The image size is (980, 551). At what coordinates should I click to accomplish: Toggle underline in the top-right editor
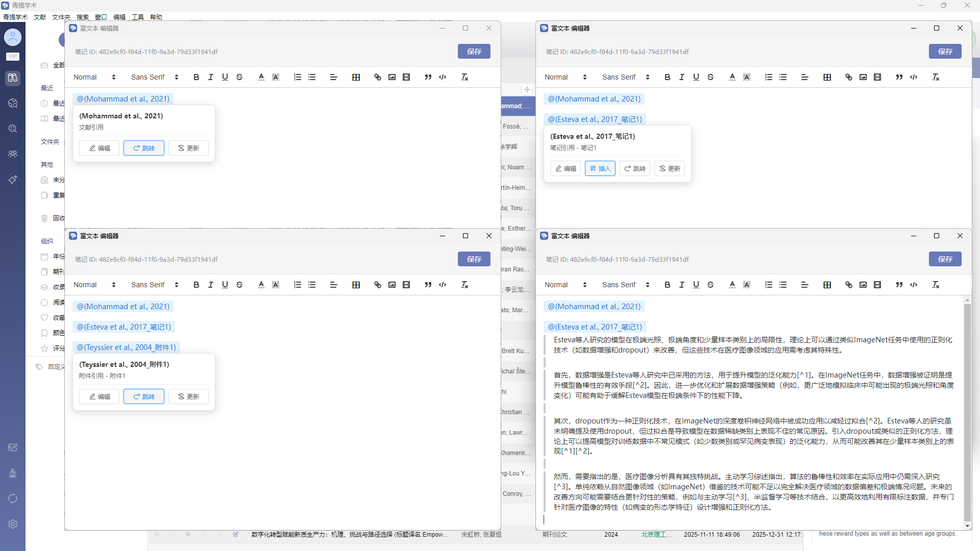pyautogui.click(x=696, y=77)
